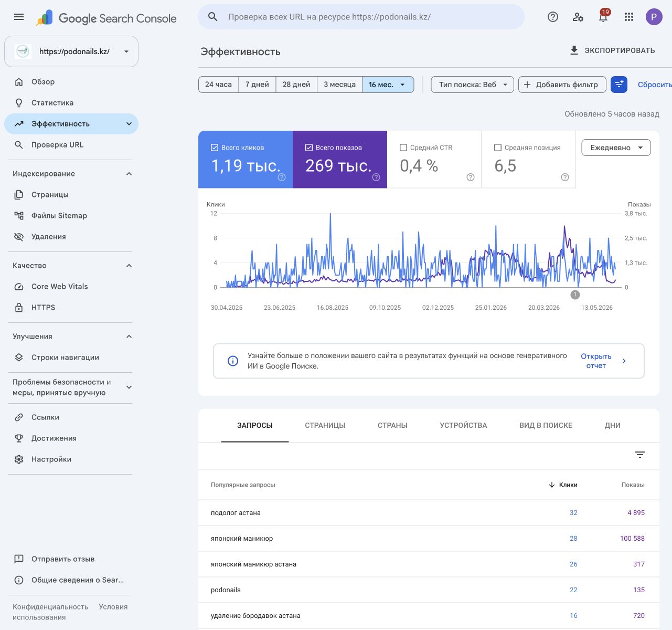Switch to the Дни tab
The height and width of the screenshot is (630, 672).
point(613,425)
